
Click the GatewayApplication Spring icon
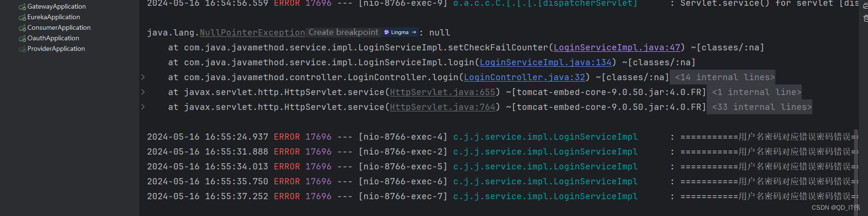point(22,7)
